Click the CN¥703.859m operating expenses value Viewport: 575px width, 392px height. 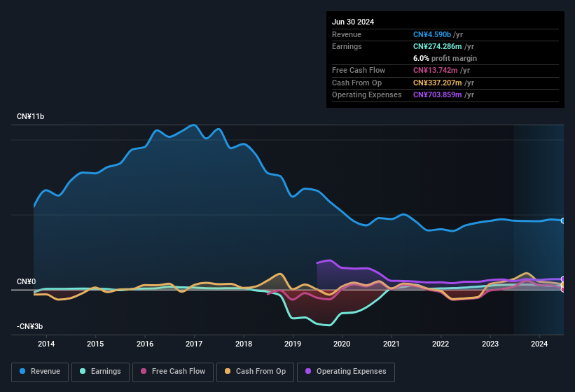[438, 94]
